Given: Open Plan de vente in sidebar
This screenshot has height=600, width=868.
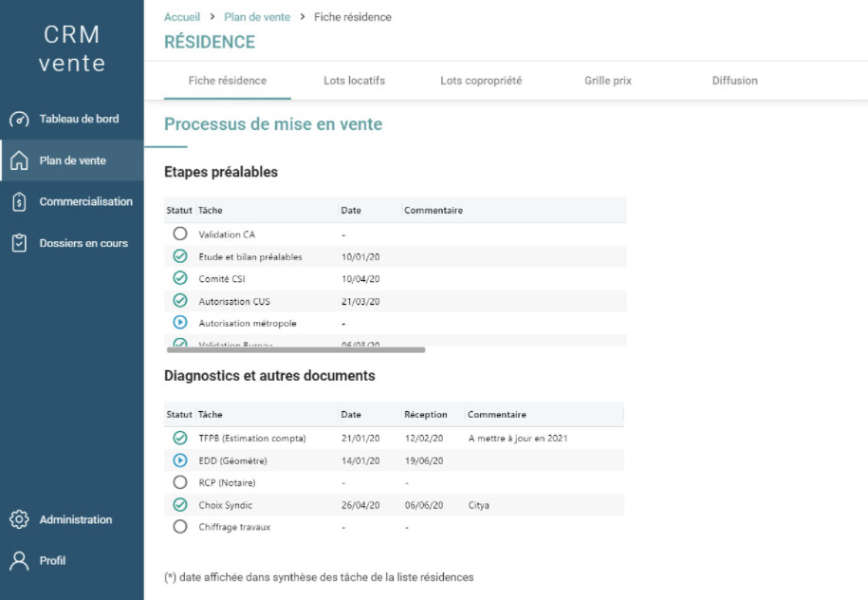Looking at the screenshot, I should point(72,160).
